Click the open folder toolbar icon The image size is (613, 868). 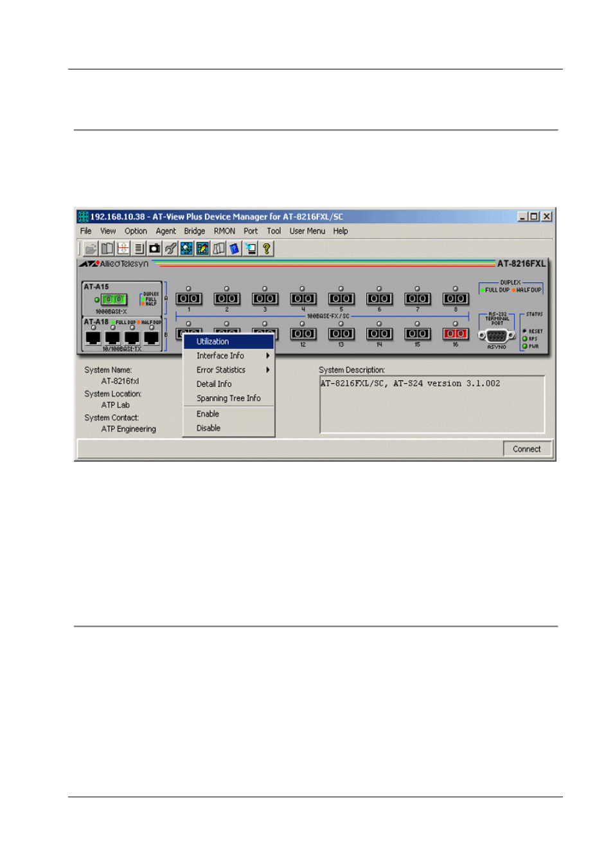click(x=91, y=248)
